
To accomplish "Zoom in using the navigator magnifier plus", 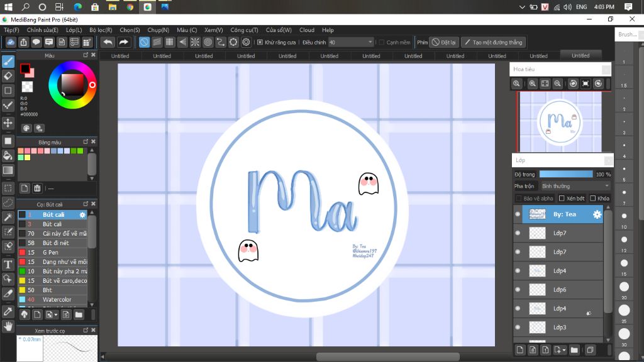I will [532, 84].
